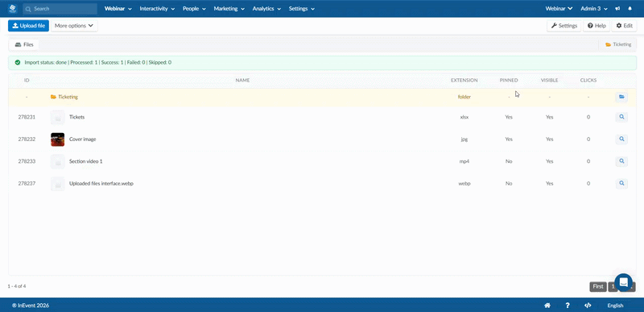Image resolution: width=644 pixels, height=312 pixels.
Task: Click the Edit gear button
Action: (625, 26)
